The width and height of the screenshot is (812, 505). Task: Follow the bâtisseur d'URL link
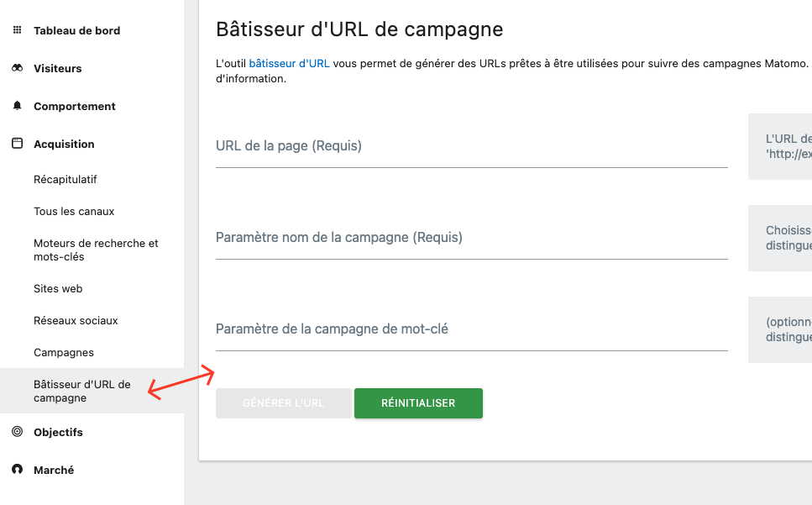click(x=289, y=64)
